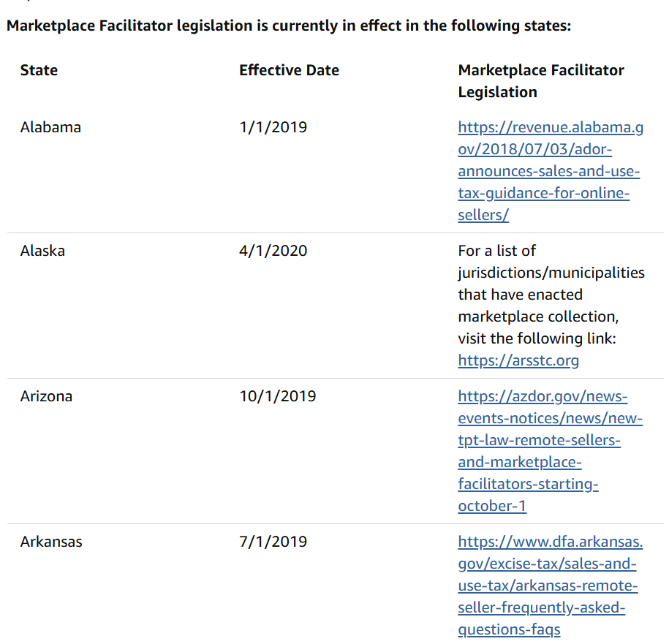The image size is (669, 644).
Task: Click the State column header
Action: pyautogui.click(x=39, y=70)
